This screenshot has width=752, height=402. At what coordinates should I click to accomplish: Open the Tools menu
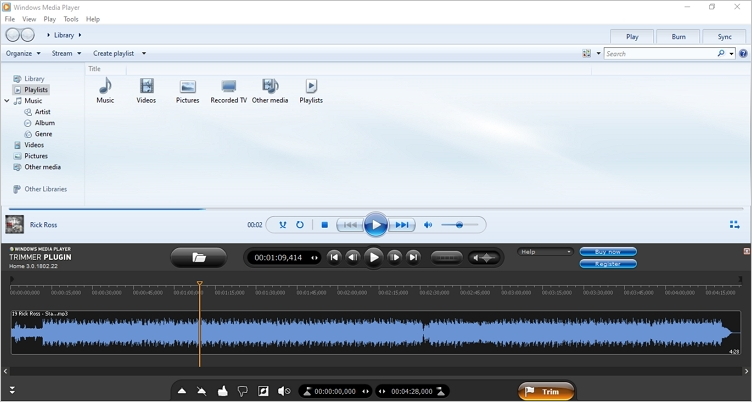click(x=70, y=19)
